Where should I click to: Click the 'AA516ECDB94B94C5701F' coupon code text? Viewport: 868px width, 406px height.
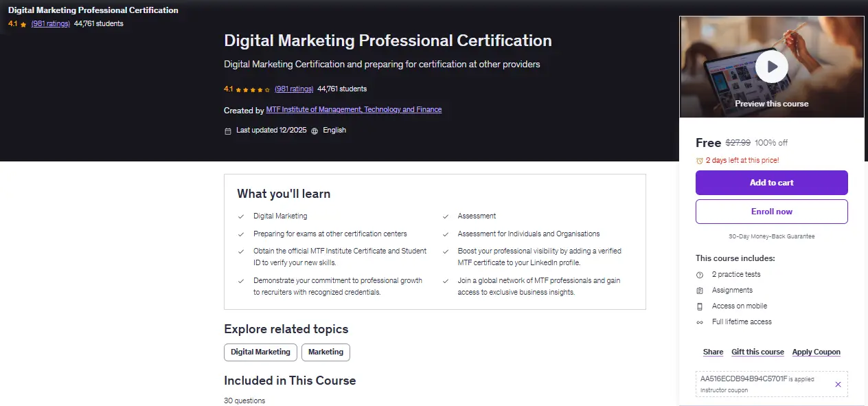click(743, 379)
